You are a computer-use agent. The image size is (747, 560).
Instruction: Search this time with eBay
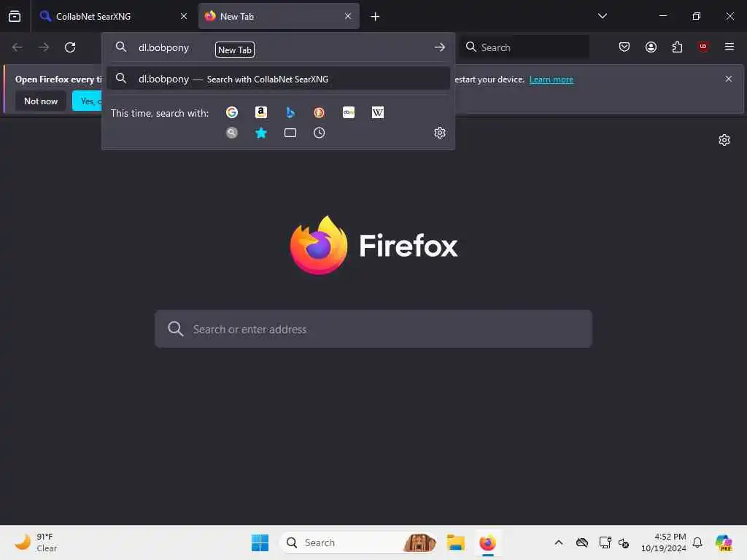[x=349, y=112]
